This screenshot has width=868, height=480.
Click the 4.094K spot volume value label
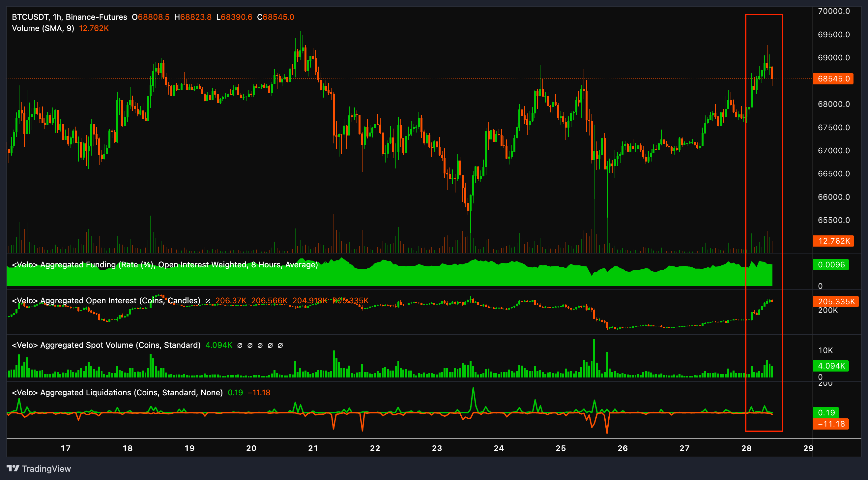pyautogui.click(x=831, y=366)
